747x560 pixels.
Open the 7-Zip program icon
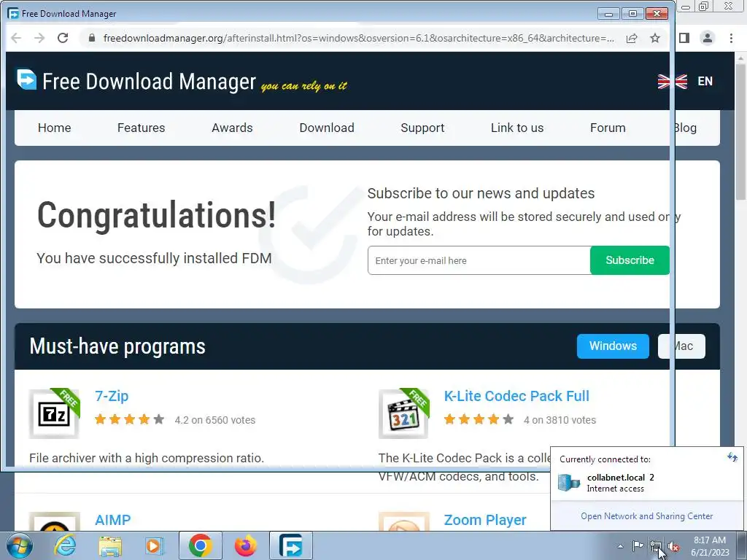[54, 413]
